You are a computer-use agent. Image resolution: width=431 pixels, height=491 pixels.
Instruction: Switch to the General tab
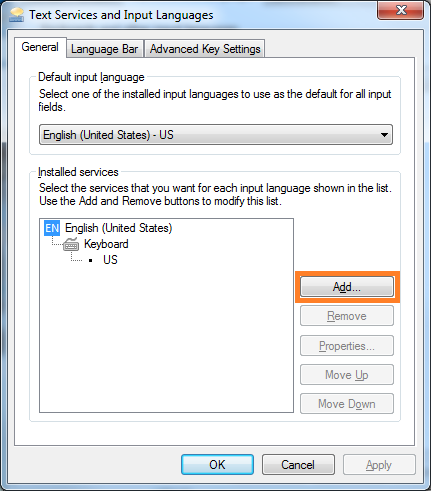click(40, 47)
